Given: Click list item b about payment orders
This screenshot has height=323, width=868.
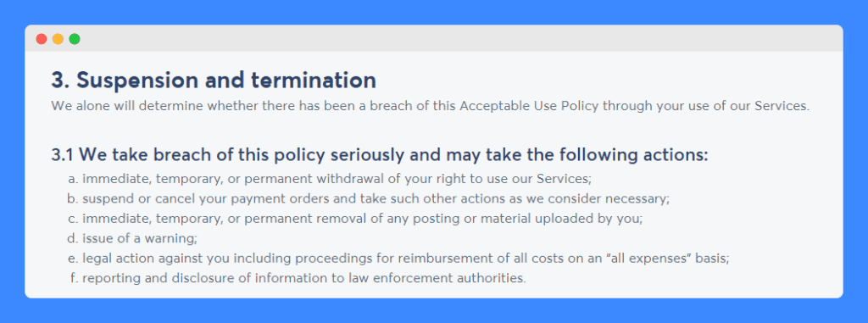Looking at the screenshot, I should tap(369, 199).
